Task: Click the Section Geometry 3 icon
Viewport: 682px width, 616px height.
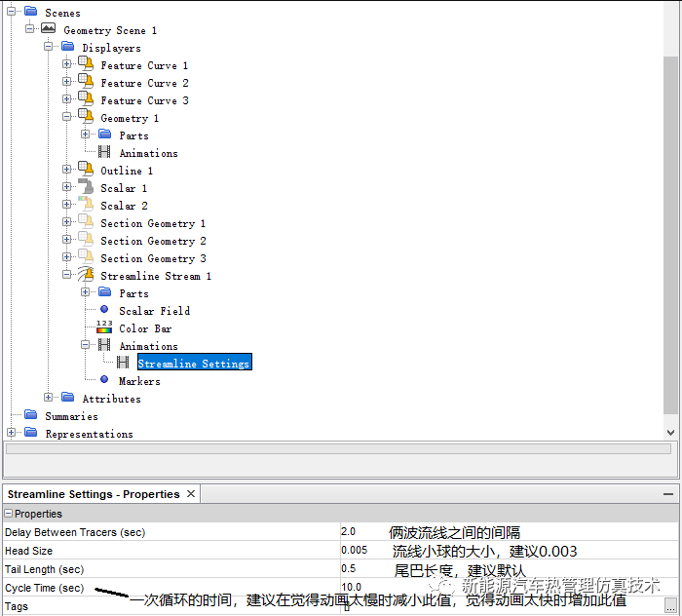Action: click(x=86, y=256)
